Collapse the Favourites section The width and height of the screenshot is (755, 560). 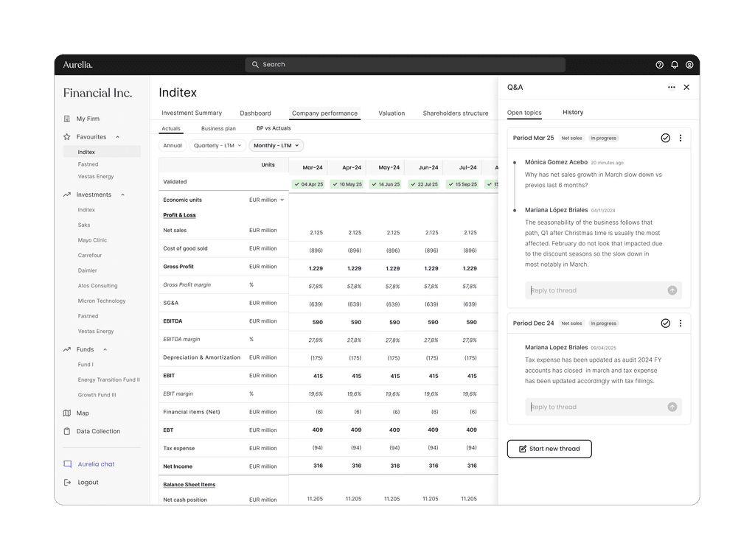click(x=117, y=137)
